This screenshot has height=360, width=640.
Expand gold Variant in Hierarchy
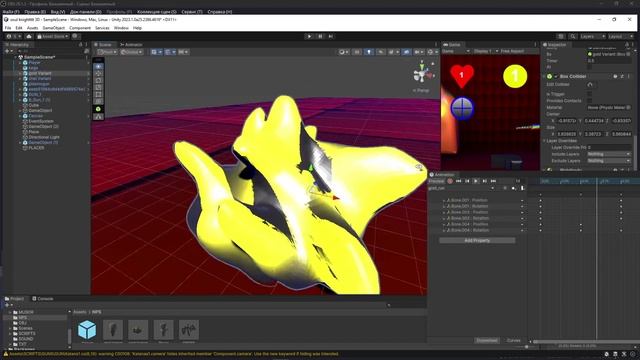(20, 73)
